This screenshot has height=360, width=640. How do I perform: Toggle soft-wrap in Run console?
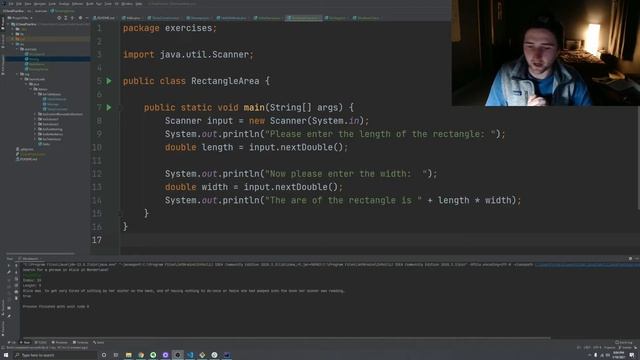click(x=16, y=279)
